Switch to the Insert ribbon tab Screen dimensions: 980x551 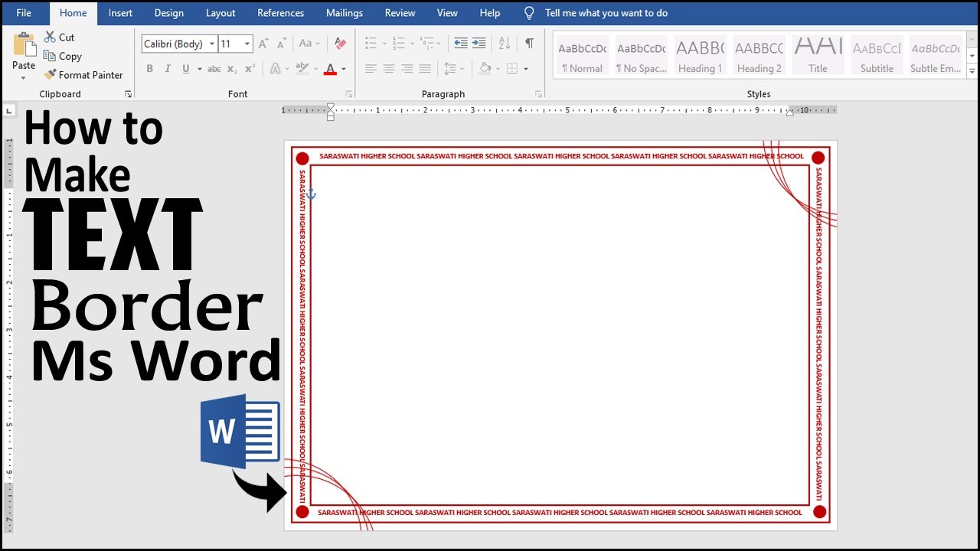tap(120, 13)
